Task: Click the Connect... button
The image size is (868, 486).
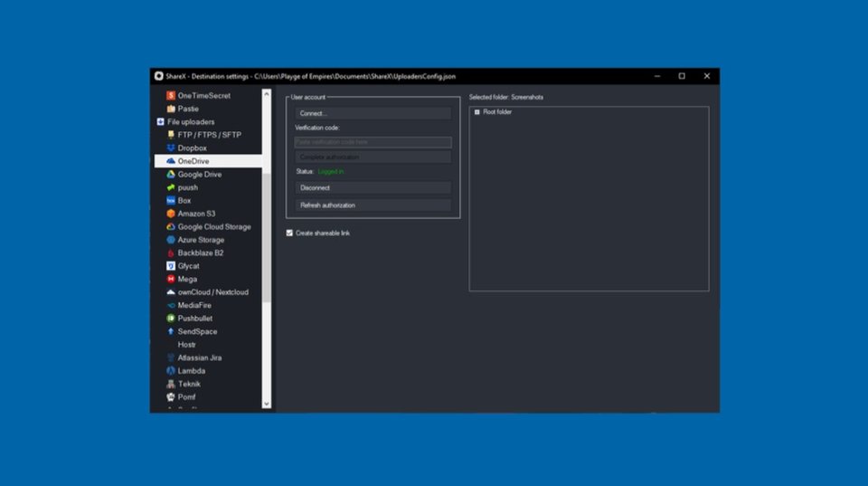Action: click(x=373, y=113)
